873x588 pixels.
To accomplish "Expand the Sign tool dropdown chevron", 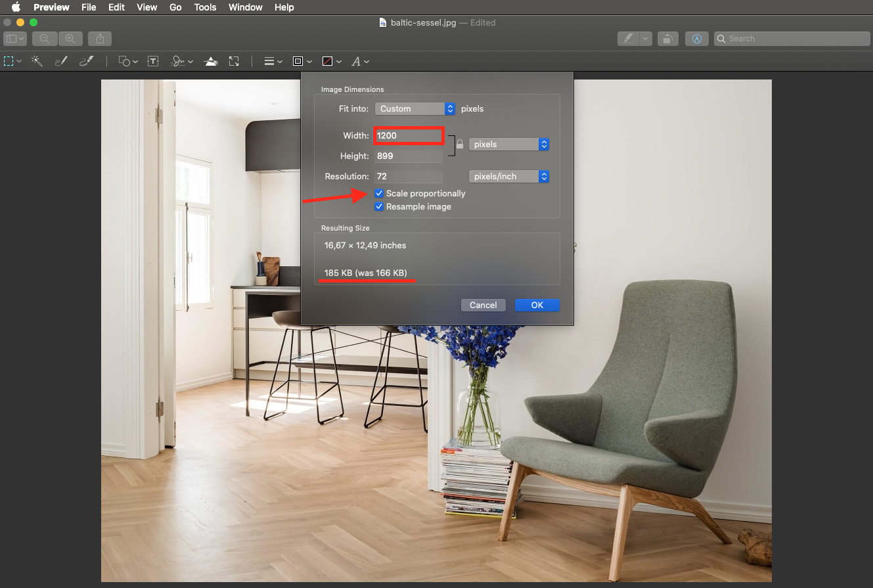I will [x=190, y=62].
